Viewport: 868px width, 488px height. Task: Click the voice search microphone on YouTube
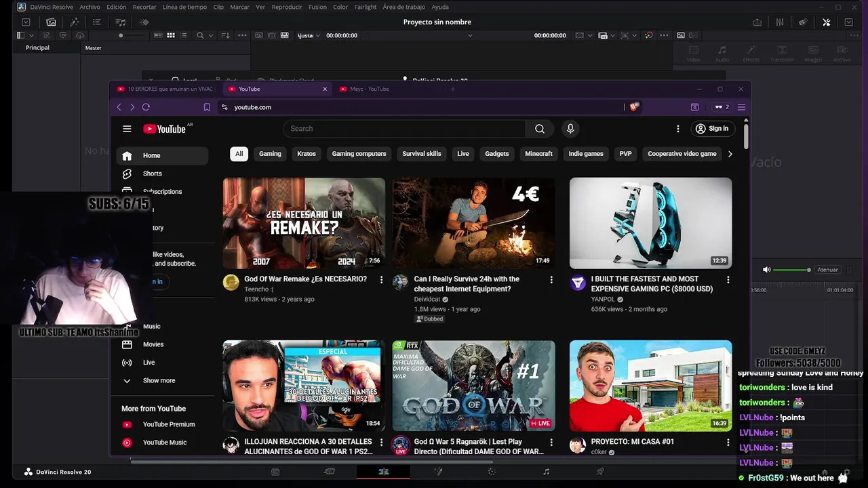(570, 129)
